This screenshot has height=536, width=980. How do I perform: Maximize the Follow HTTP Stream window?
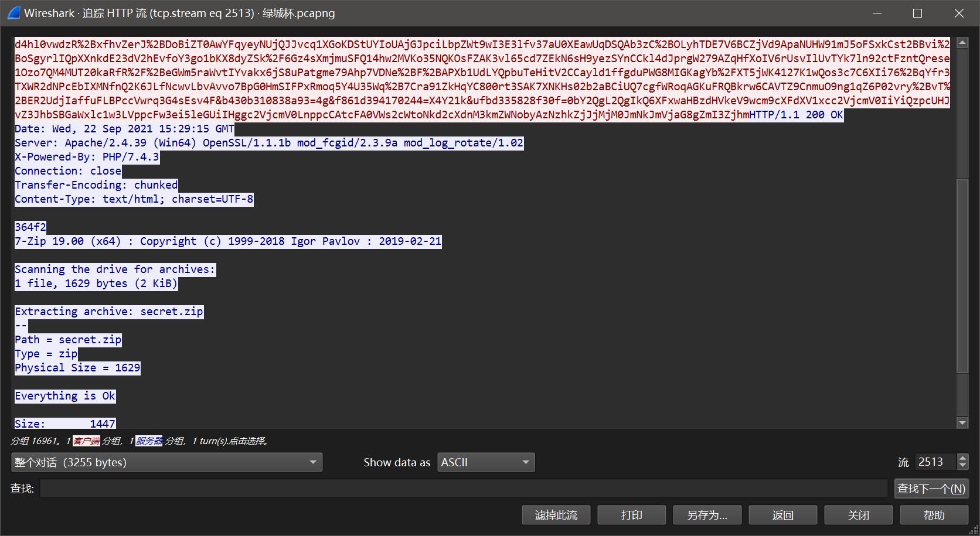918,13
